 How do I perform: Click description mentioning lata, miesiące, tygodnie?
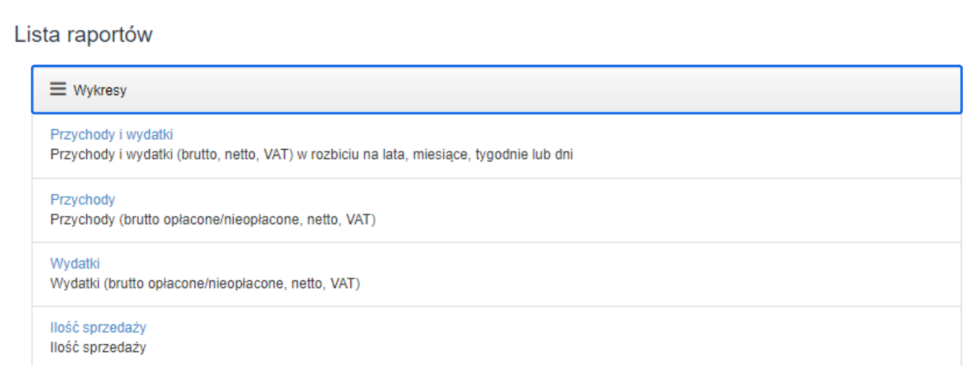click(311, 156)
